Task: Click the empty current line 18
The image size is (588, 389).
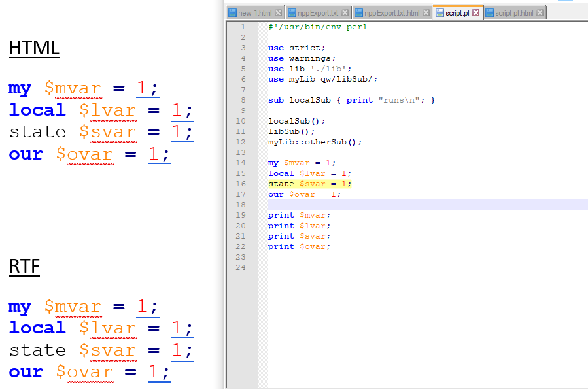Action: pos(428,205)
